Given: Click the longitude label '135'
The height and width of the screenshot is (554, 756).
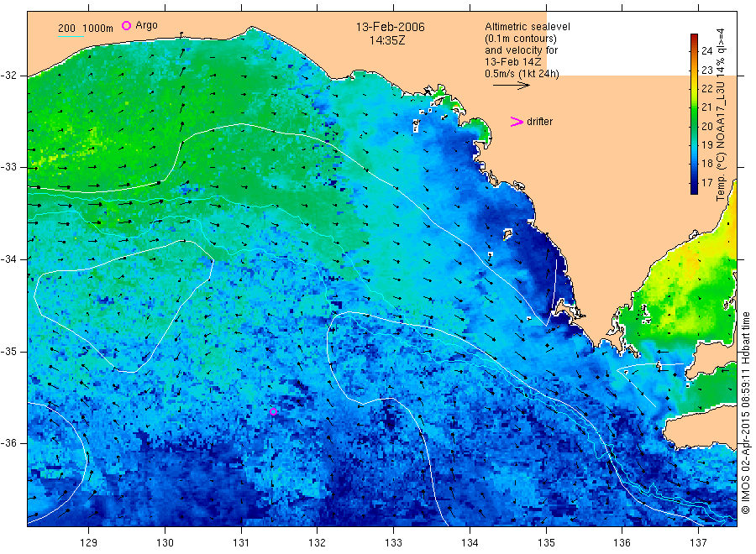Looking at the screenshot, I should click(546, 543).
